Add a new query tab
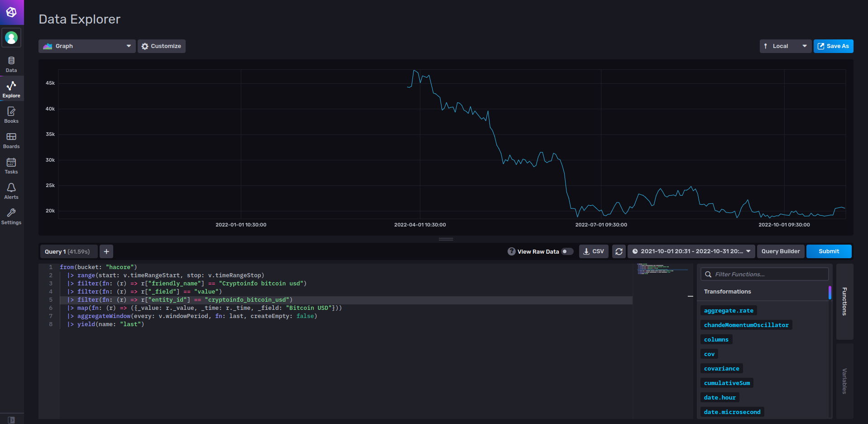This screenshot has height=424, width=868. [106, 251]
